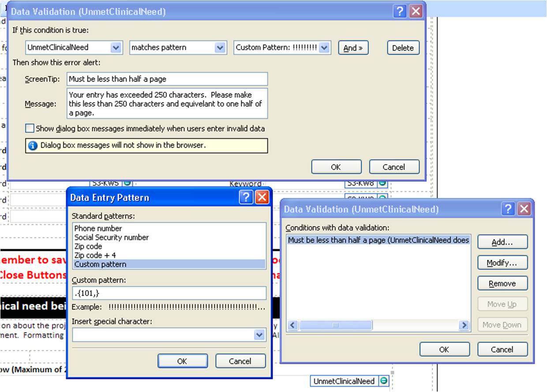Open help in Data Entry Pattern dialog
Viewport: 547px width, 392px height.
point(246,197)
